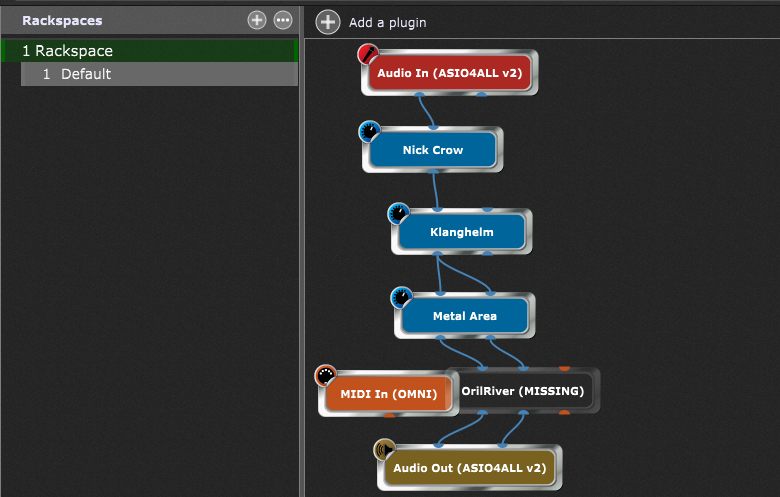Select the OrilRiver (MISSING) block
780x497 pixels.
click(x=523, y=391)
